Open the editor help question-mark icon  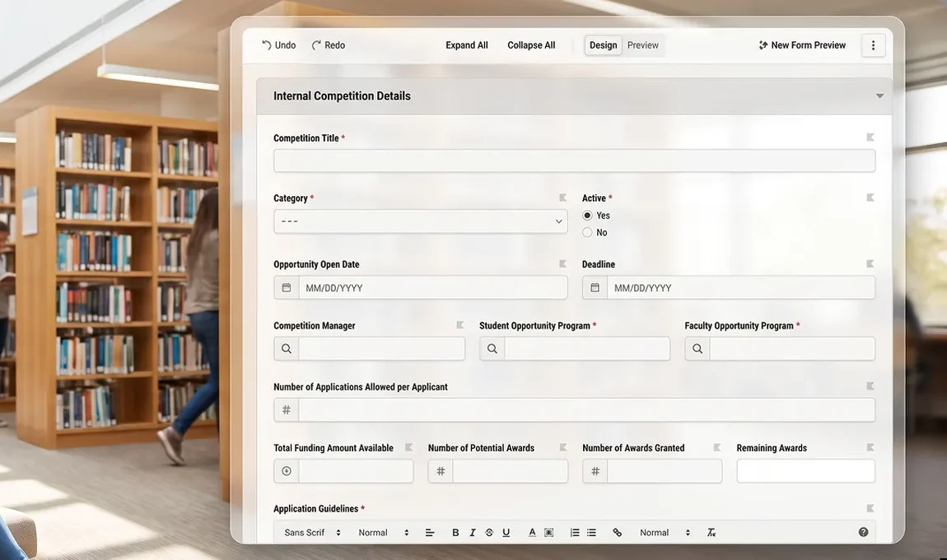[863, 532]
